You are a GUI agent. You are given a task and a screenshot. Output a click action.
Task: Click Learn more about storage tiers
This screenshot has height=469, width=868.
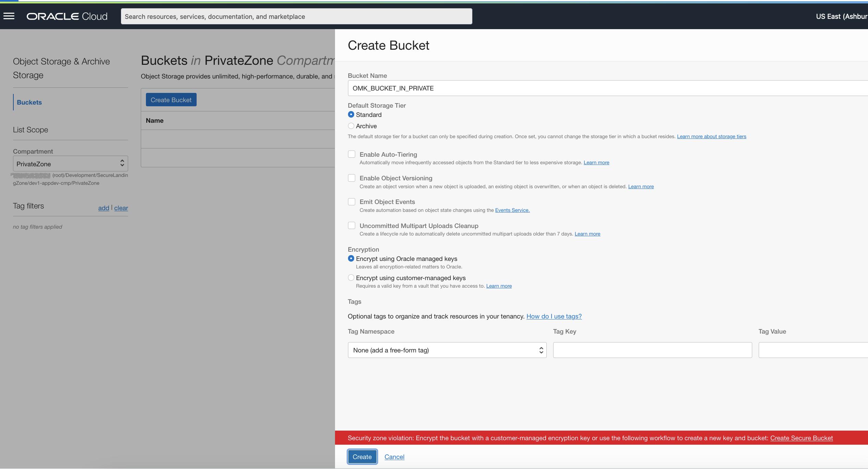pyautogui.click(x=711, y=136)
